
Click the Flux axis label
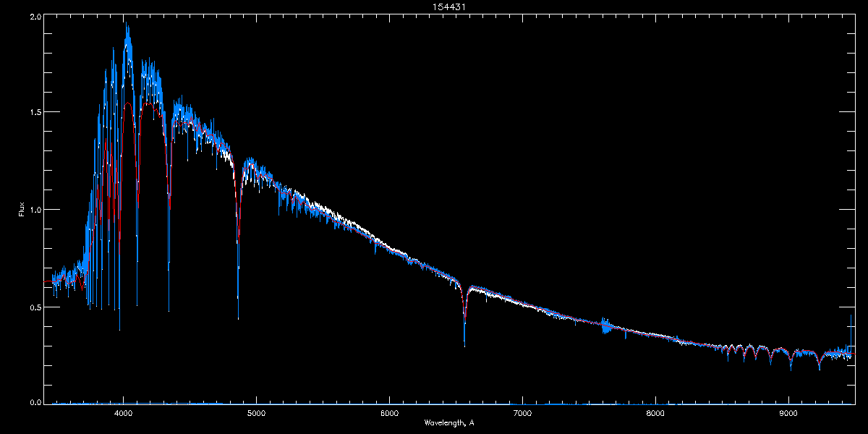click(22, 209)
